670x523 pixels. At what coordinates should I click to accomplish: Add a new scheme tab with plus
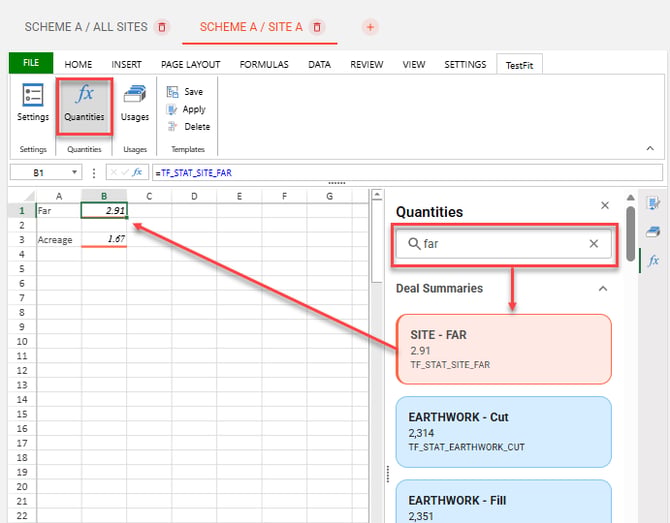click(370, 27)
